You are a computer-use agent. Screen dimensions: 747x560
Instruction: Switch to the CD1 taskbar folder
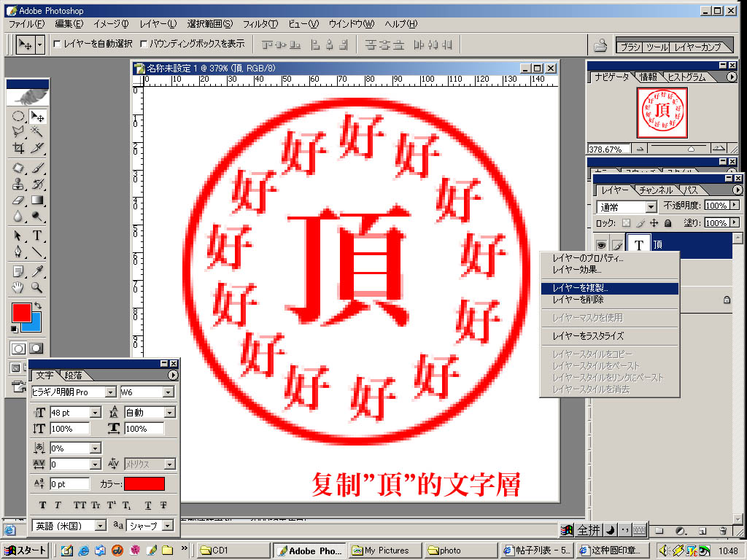tap(233, 551)
